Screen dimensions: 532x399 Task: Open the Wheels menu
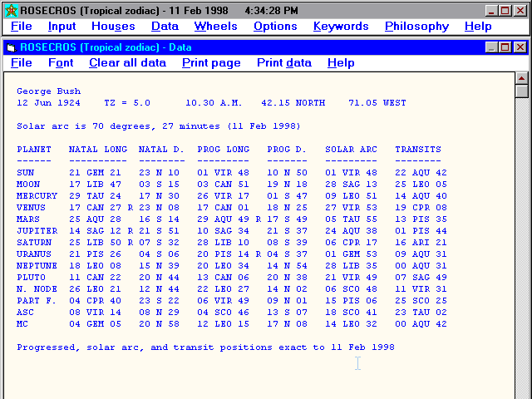[215, 27]
